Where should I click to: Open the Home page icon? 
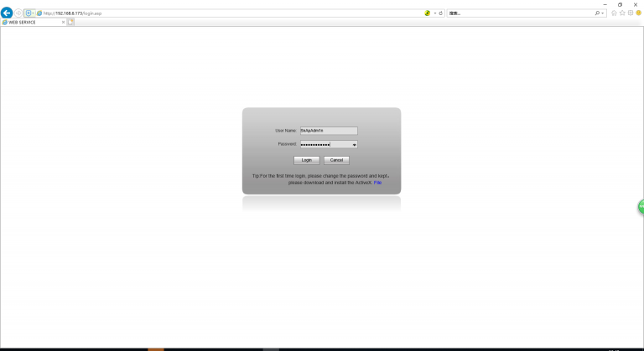pos(614,13)
